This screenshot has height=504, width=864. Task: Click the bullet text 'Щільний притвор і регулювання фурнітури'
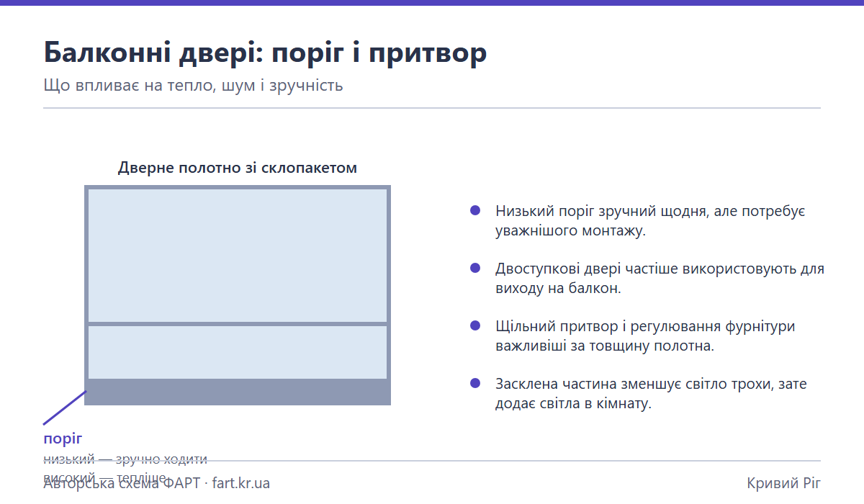pos(645,326)
